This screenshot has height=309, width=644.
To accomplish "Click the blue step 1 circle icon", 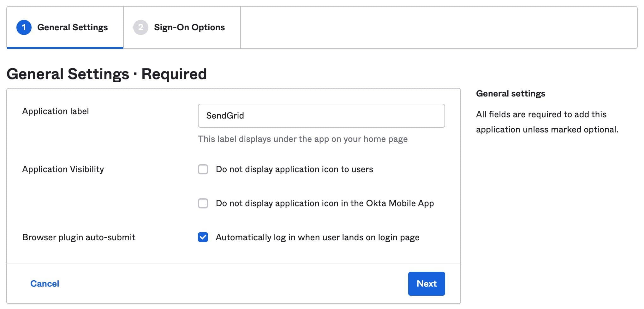I will pos(25,27).
